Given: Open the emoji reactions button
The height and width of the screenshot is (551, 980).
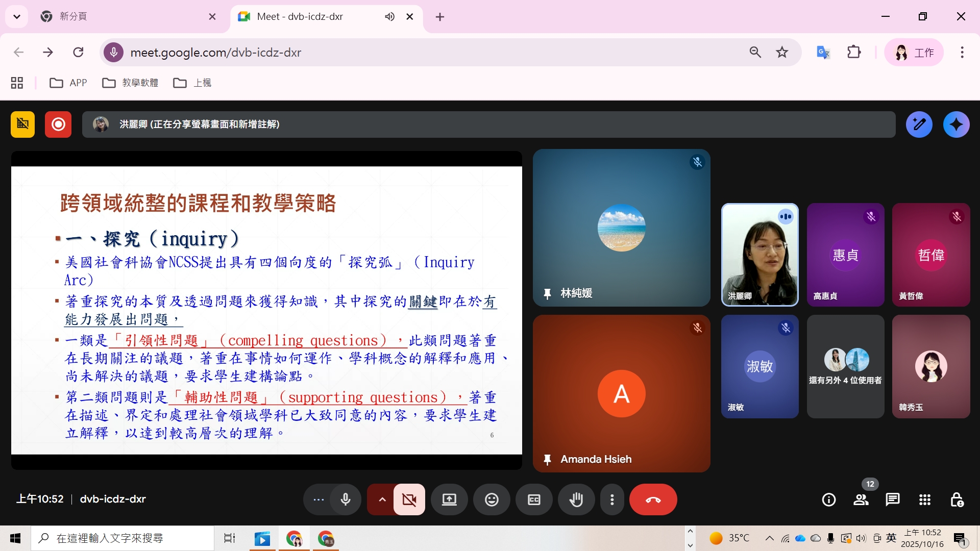Looking at the screenshot, I should tap(492, 499).
